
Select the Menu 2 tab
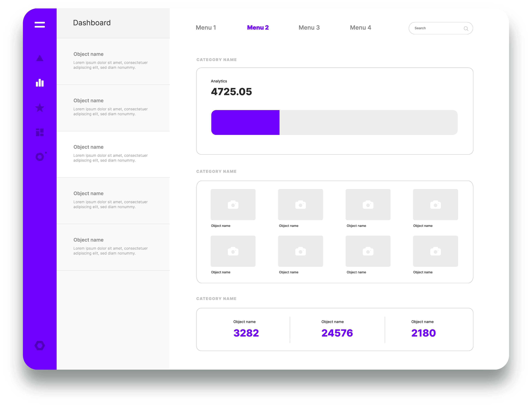[x=258, y=28]
